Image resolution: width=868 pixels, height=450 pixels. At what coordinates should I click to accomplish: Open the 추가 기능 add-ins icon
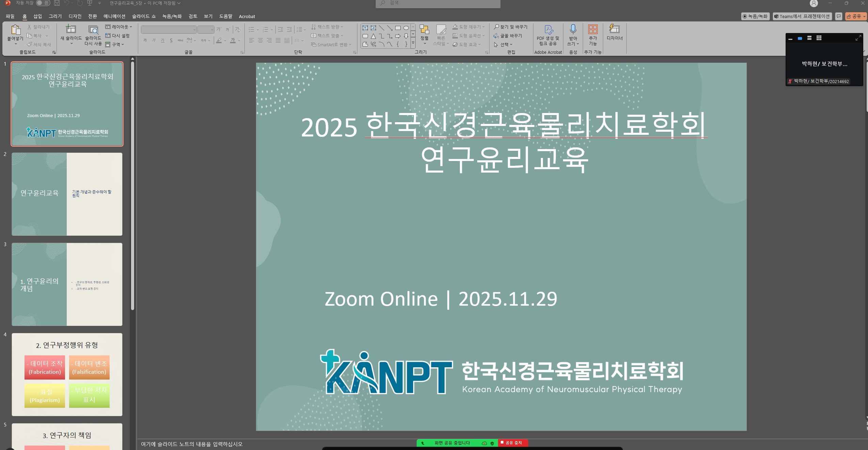pos(593,30)
